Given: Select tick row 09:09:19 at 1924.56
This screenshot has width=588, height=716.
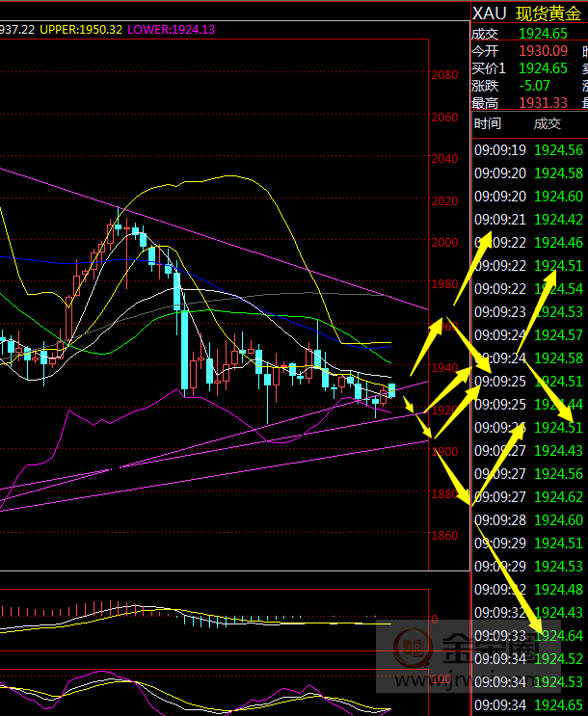Looking at the screenshot, I should pos(528,150).
